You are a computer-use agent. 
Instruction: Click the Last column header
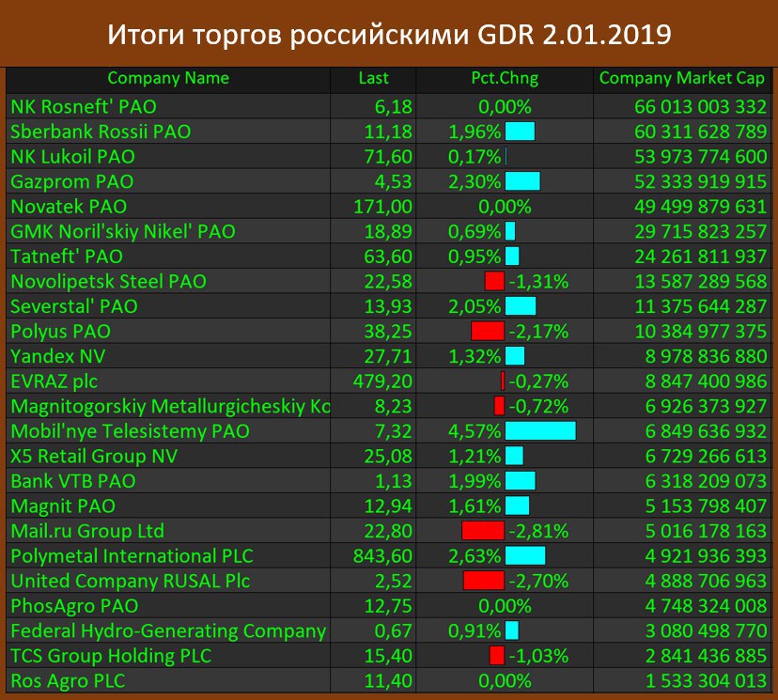(374, 78)
